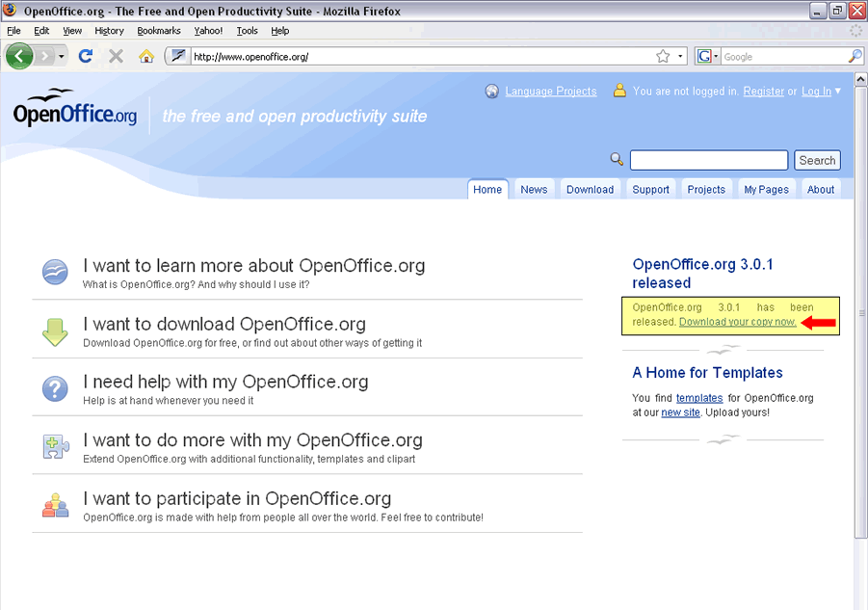Click the people participate icon

point(55,505)
